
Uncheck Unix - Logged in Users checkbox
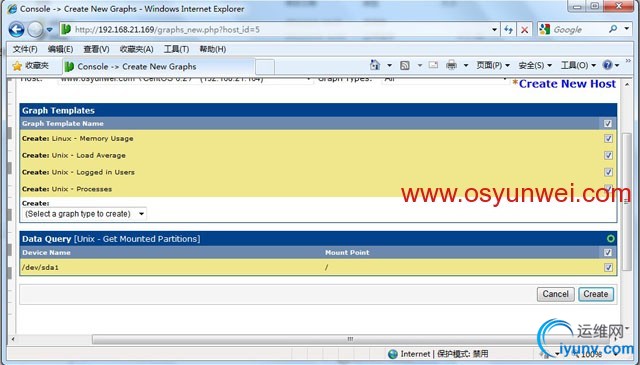click(608, 172)
